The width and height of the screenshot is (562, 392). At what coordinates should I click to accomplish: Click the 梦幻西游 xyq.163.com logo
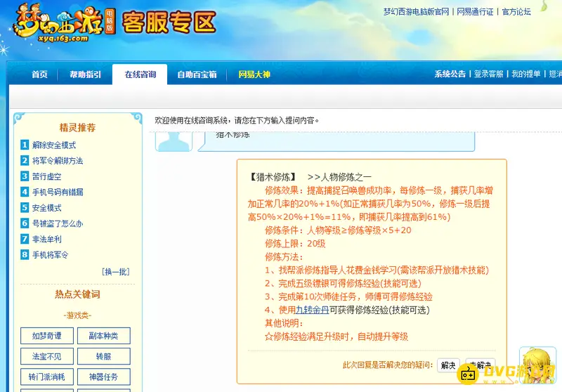64,22
